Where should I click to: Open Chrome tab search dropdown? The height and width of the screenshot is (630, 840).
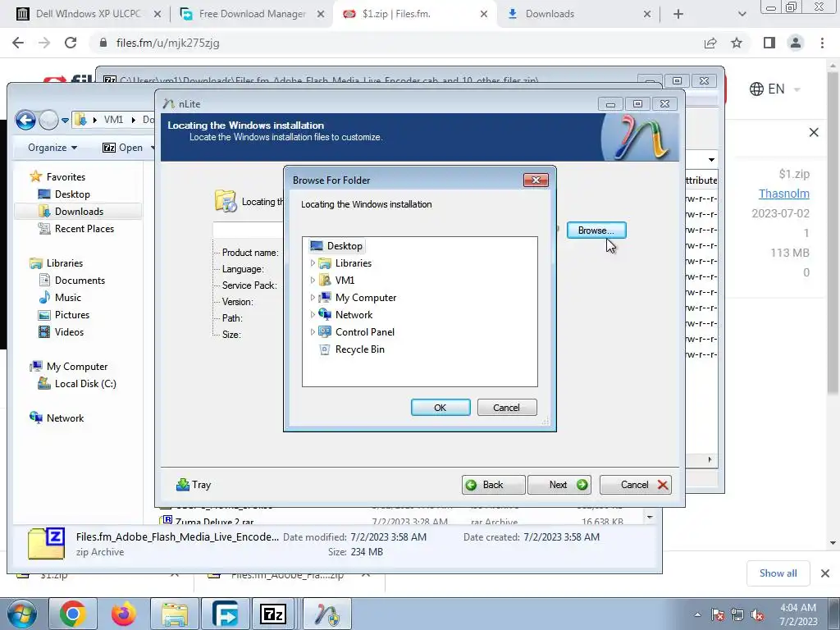point(742,14)
